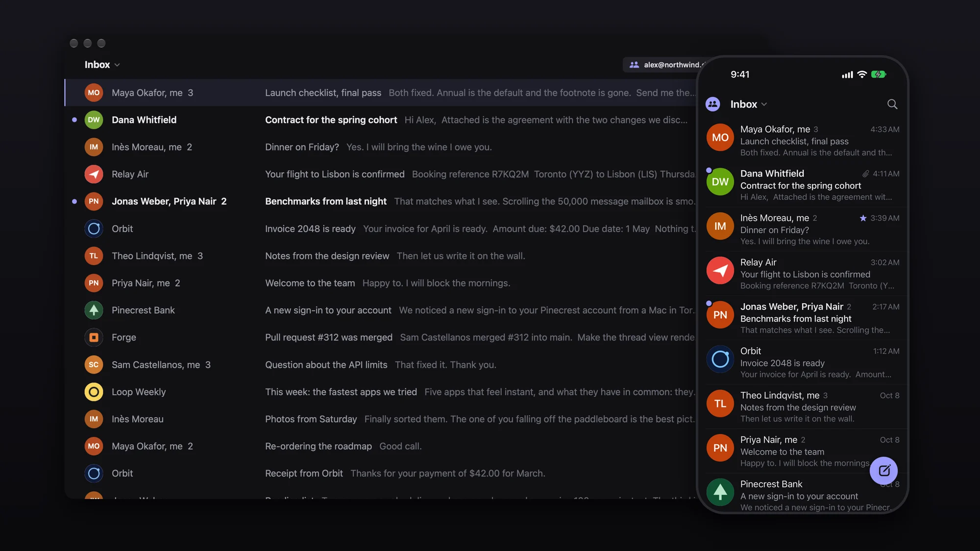Open the desktop Inbox dropdown chevron
980x551 pixels.
tap(117, 65)
